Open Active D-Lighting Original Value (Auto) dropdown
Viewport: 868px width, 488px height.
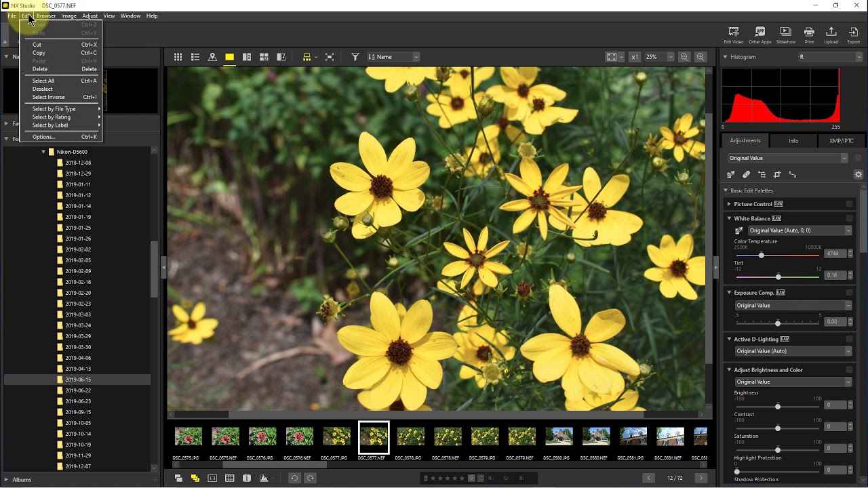point(793,351)
